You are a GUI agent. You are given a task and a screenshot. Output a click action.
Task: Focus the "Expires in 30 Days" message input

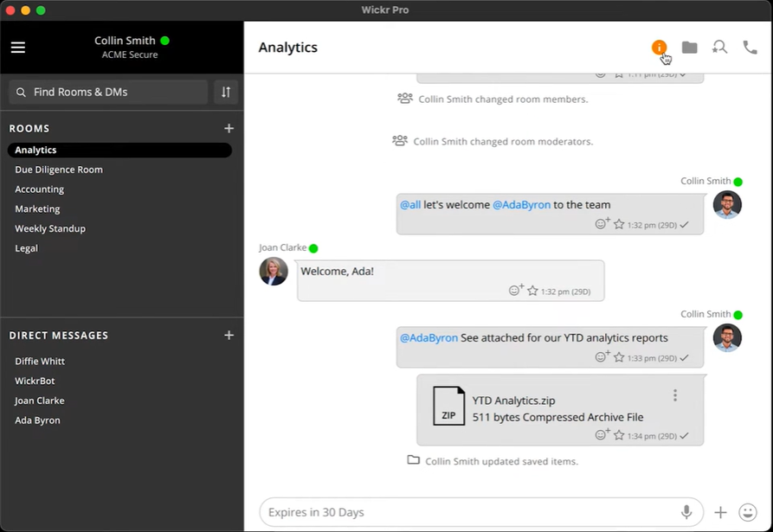click(x=480, y=512)
